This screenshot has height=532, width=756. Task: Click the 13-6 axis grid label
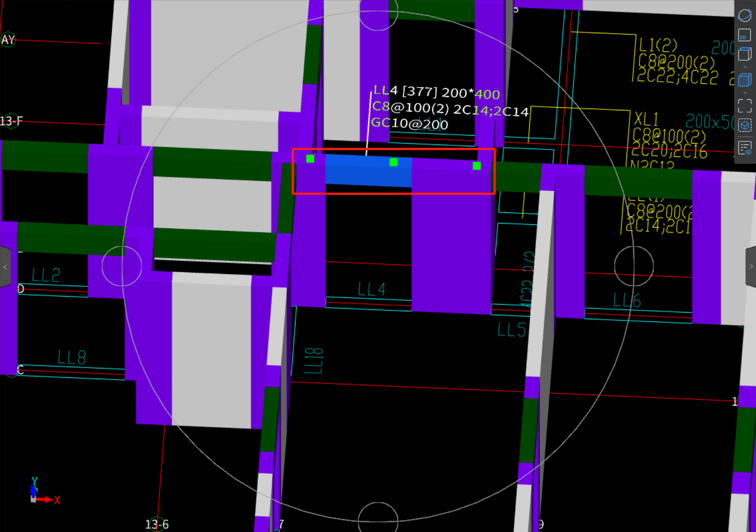click(157, 524)
